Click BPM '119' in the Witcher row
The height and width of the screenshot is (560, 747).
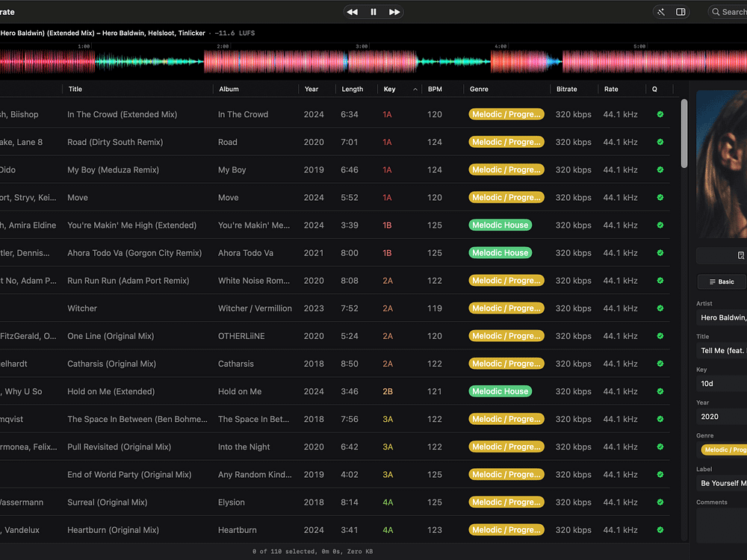coord(435,308)
